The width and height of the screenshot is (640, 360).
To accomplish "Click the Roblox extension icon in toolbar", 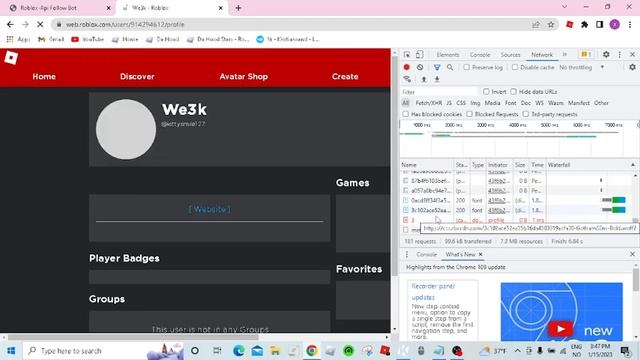I will [x=569, y=24].
